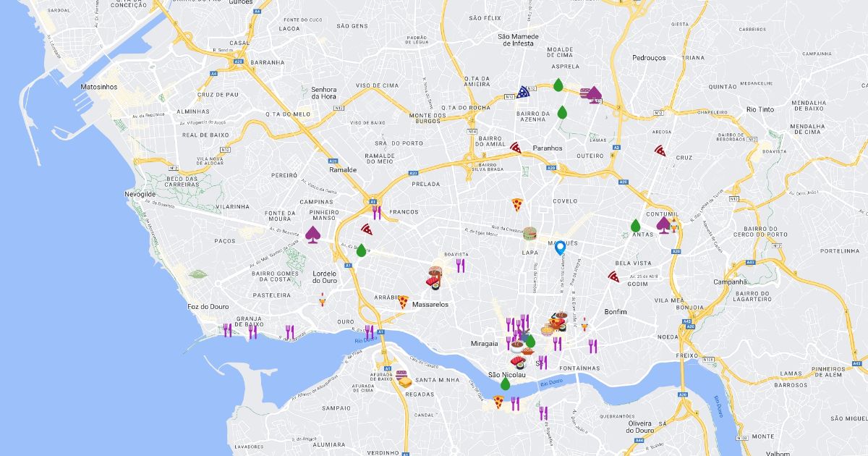The width and height of the screenshot is (868, 456).
Task: Select the green drop marker near Antas
Action: tap(636, 226)
